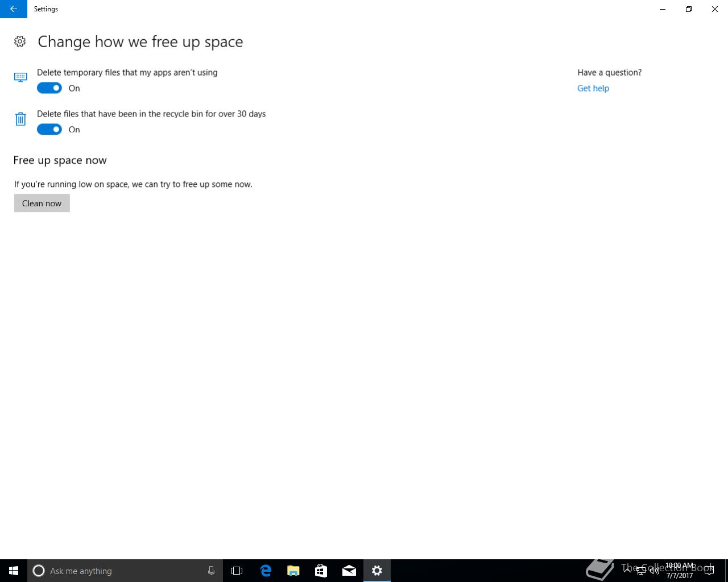Screen dimensions: 728x582
Task: Open the Windows Start menu
Action: [14, 571]
